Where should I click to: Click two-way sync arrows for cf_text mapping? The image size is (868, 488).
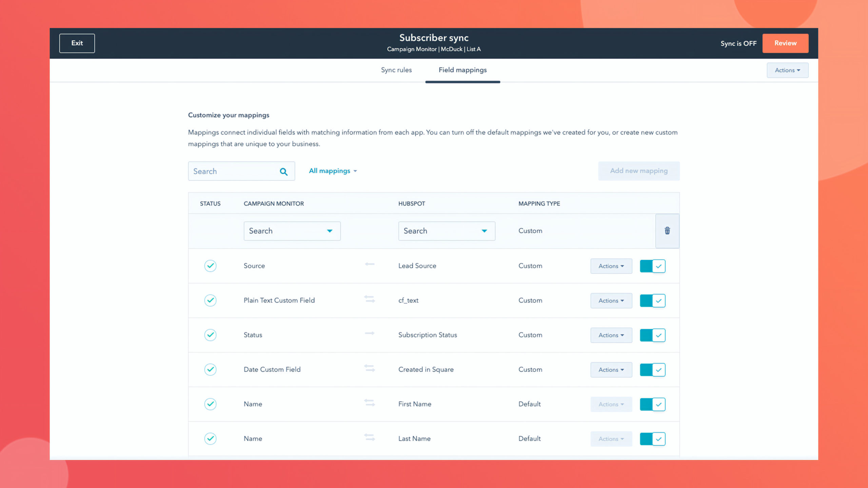[x=370, y=299]
